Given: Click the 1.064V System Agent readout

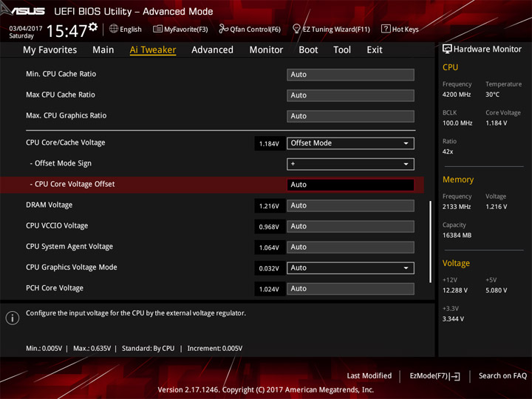Looking at the screenshot, I should point(270,248).
